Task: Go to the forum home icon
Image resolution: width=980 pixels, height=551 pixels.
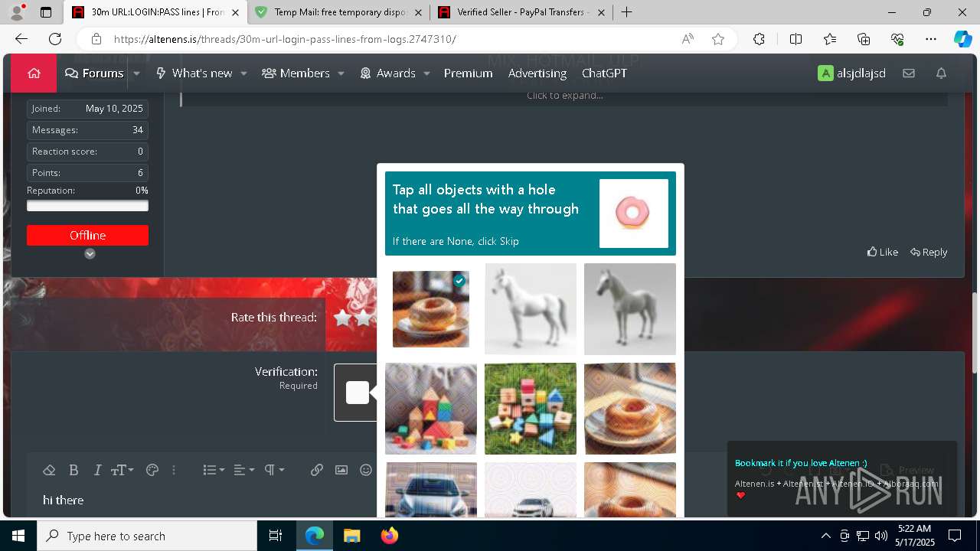Action: (x=34, y=73)
